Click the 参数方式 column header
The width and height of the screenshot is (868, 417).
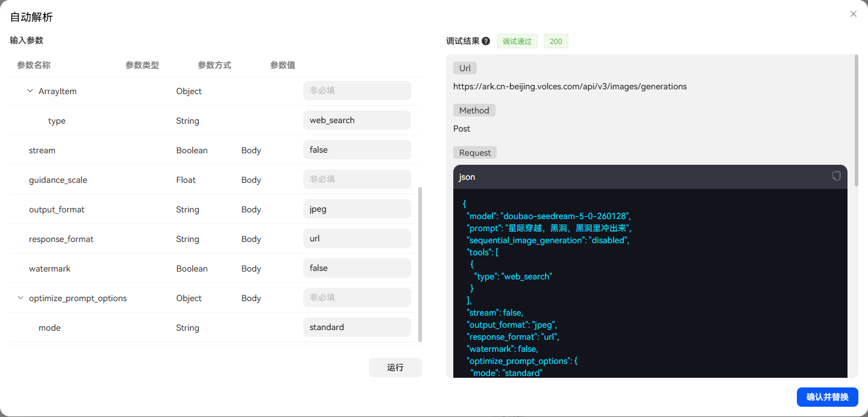pyautogui.click(x=215, y=65)
